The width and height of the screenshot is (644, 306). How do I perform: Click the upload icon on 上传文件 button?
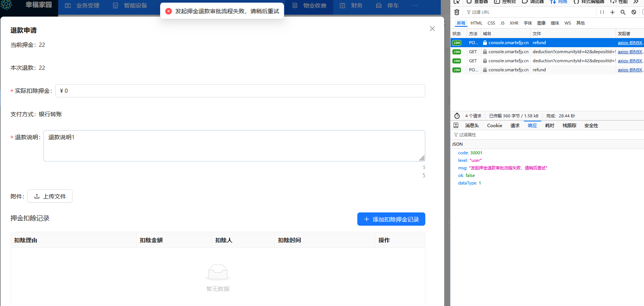coord(37,196)
